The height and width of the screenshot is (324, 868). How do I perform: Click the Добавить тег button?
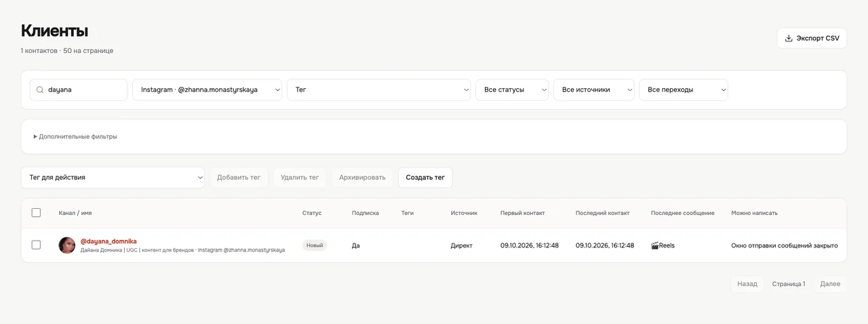pyautogui.click(x=239, y=178)
